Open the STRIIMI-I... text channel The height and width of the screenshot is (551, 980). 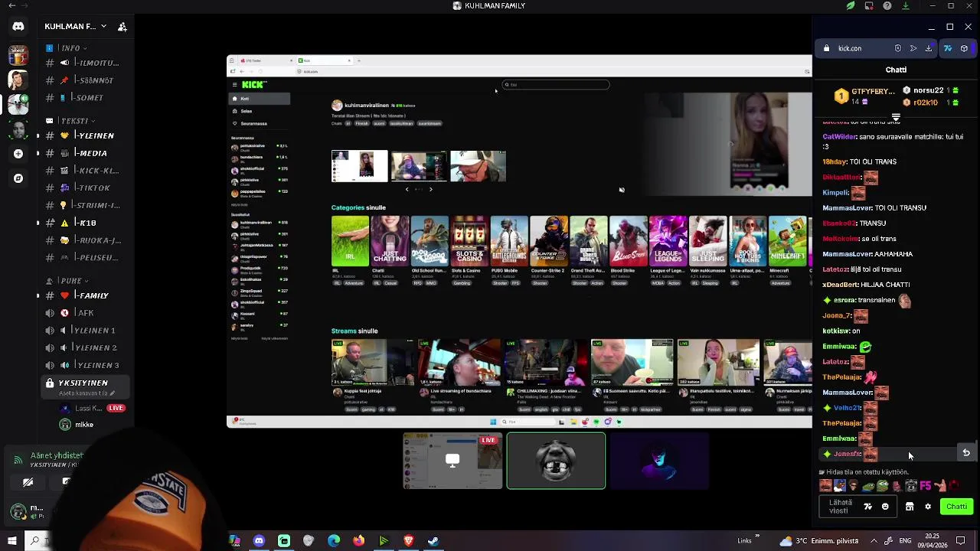(83, 205)
